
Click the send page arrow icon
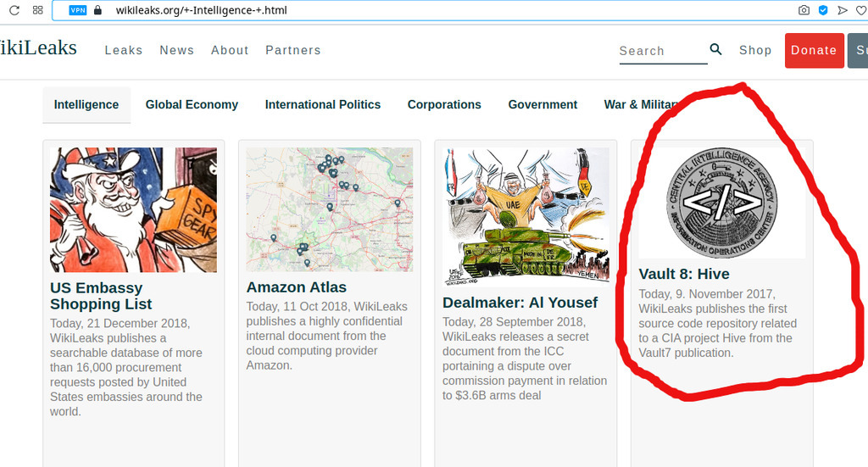[842, 10]
